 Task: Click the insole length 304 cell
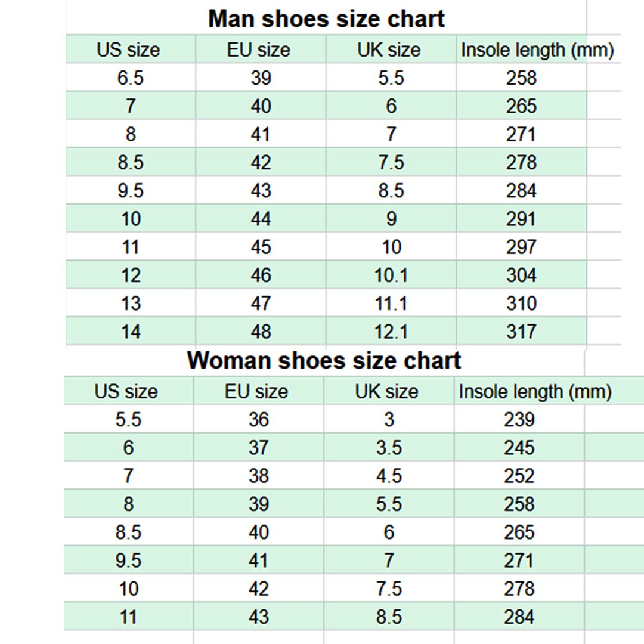click(521, 275)
